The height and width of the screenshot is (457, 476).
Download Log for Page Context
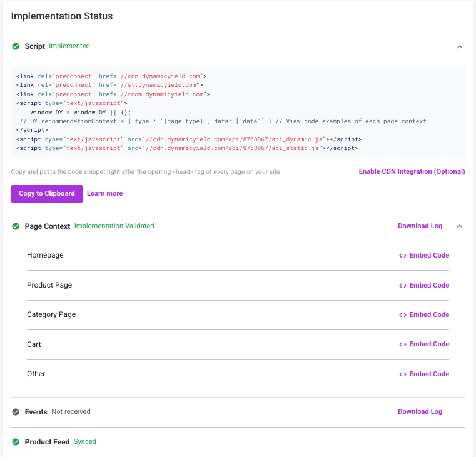pos(420,226)
